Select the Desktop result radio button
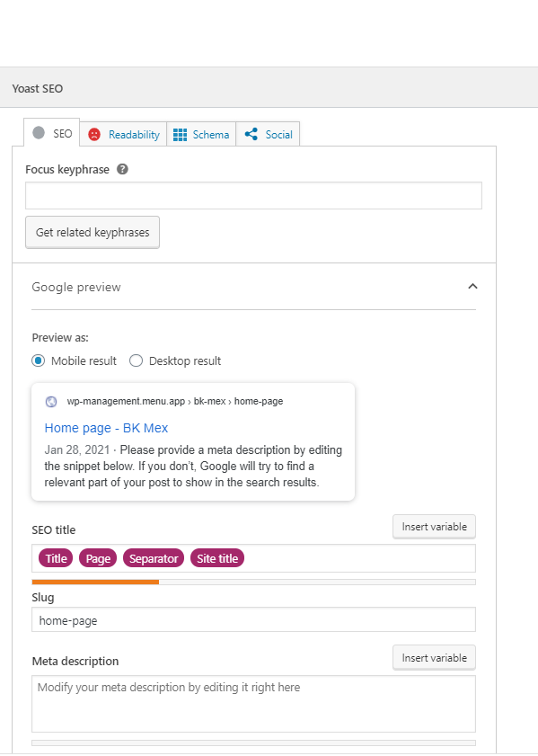The width and height of the screenshot is (538, 756). [x=136, y=360]
